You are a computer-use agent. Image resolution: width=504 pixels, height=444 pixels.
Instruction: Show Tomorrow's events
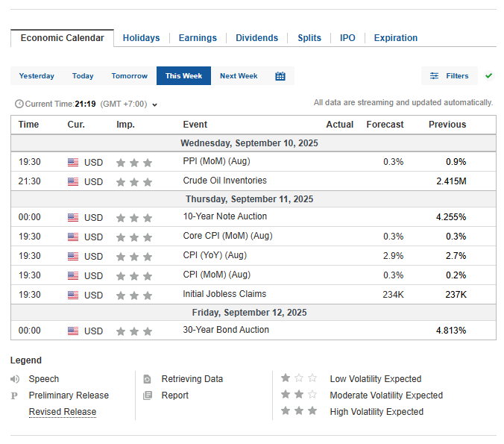click(129, 76)
